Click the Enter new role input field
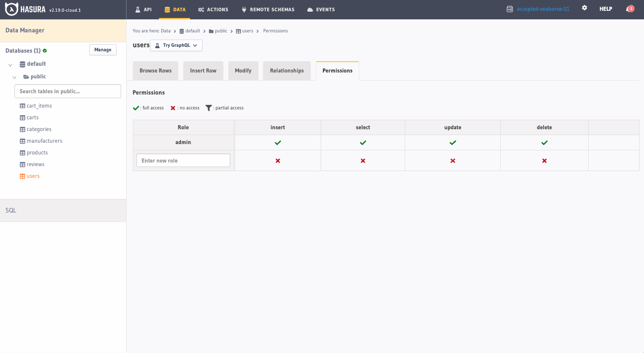This screenshot has width=644, height=353. click(x=183, y=160)
